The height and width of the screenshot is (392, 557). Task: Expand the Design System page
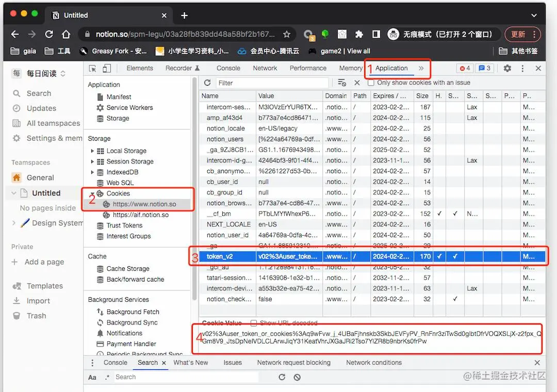(14, 223)
